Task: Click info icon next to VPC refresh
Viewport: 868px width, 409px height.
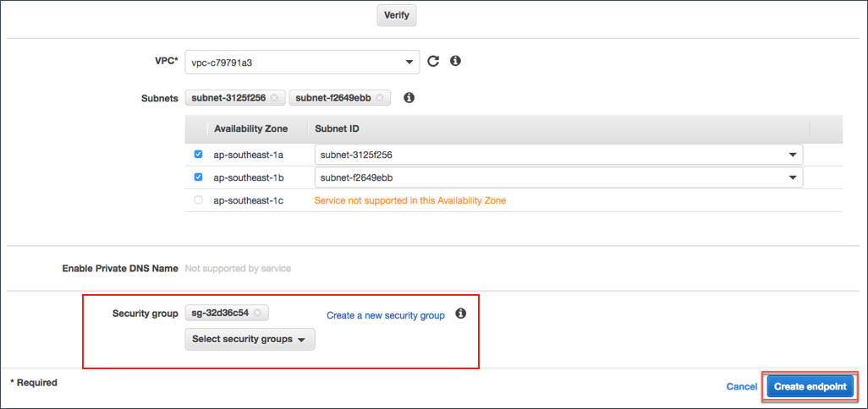Action: (x=455, y=61)
